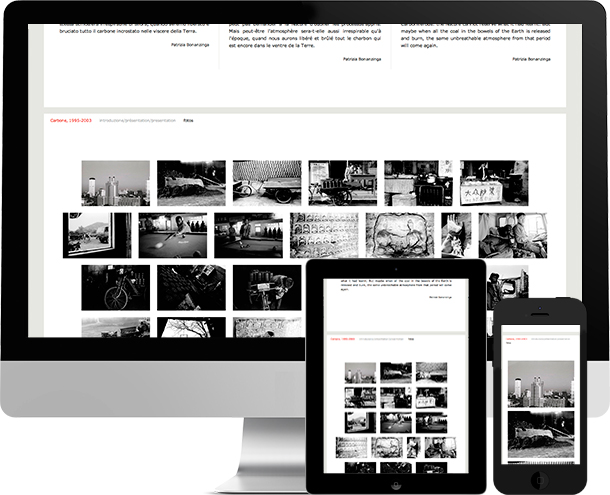The image size is (610, 495).
Task: Open desktop thumbnail of the dark covered cart
Action: (191, 183)
